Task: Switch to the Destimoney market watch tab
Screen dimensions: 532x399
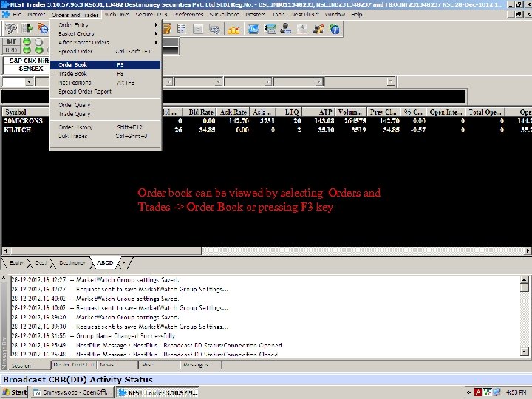Action: coord(72,262)
